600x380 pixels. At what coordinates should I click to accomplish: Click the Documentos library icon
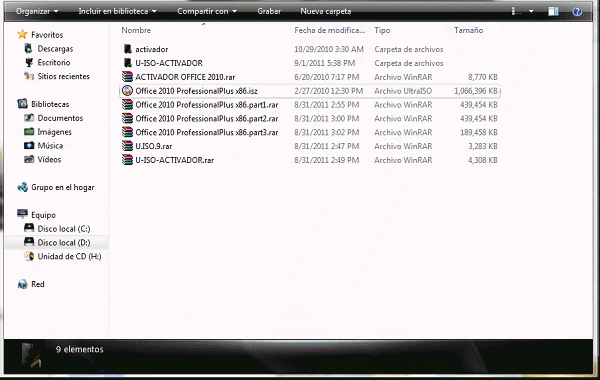(x=29, y=118)
